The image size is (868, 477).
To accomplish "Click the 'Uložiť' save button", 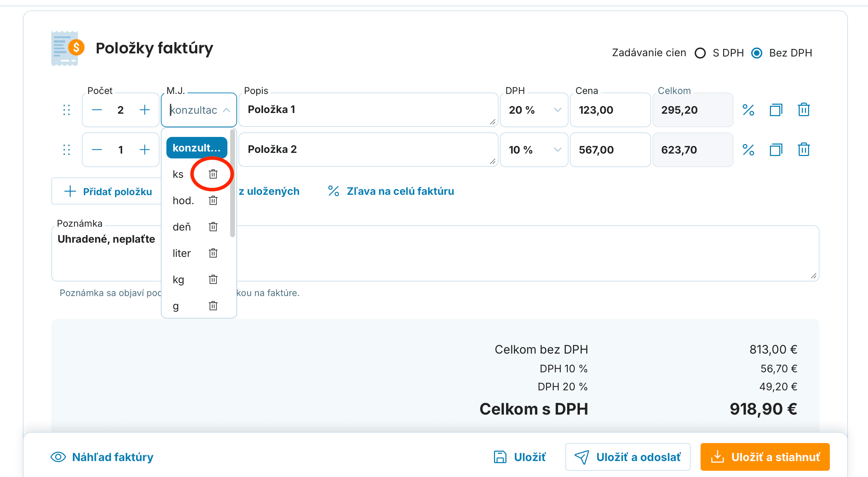I will 520,457.
